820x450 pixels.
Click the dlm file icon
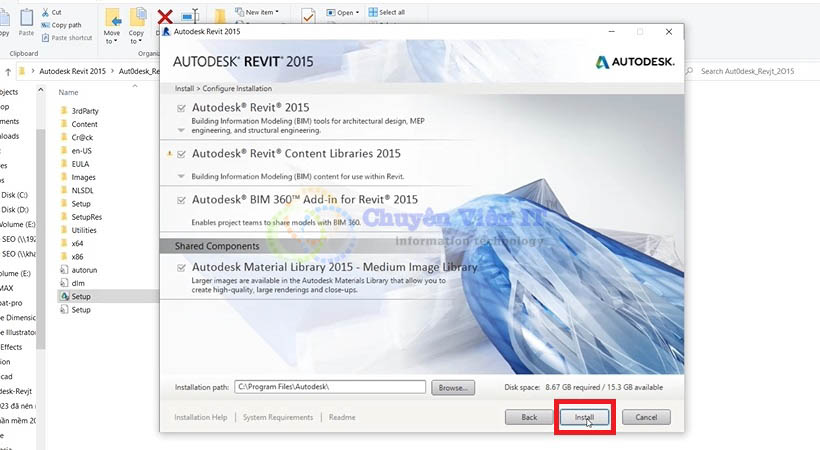(x=64, y=283)
